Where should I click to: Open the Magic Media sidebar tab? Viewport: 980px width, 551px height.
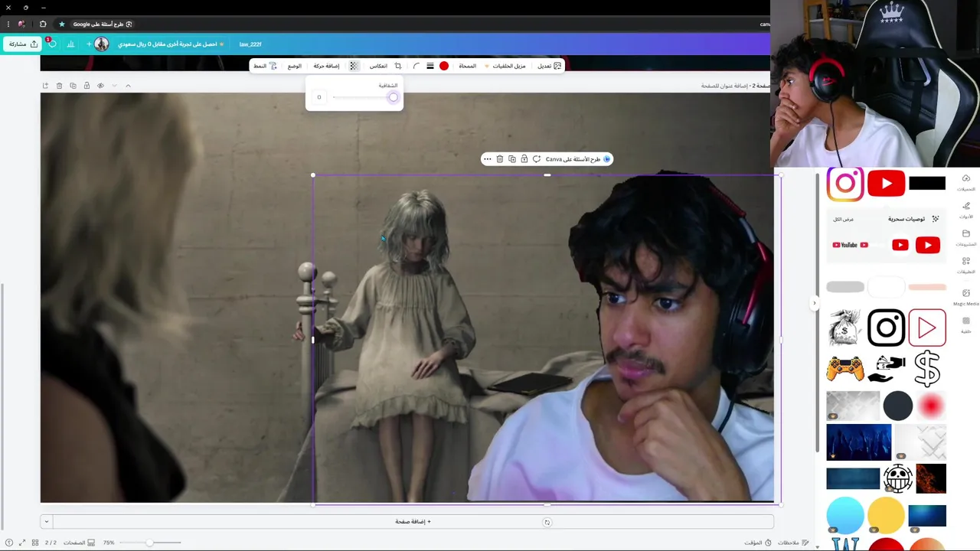pos(966,297)
